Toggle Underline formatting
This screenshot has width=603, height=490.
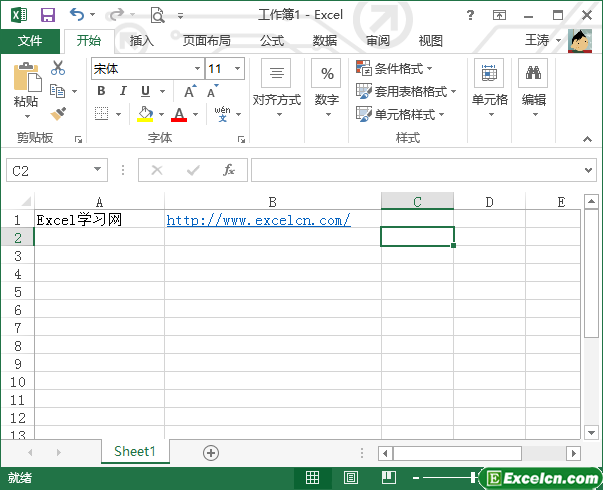tap(146, 91)
